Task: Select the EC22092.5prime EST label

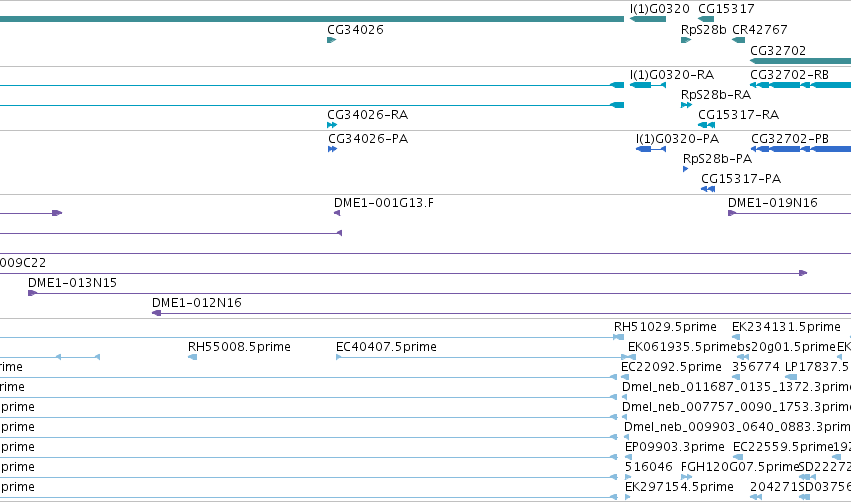Action: pyautogui.click(x=671, y=367)
